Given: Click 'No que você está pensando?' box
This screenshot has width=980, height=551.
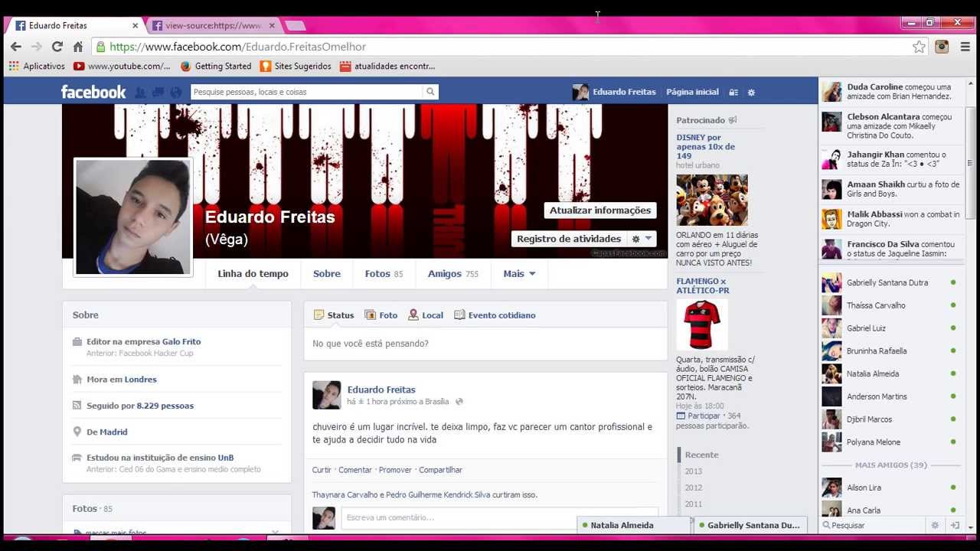Looking at the screenshot, I should tap(486, 344).
